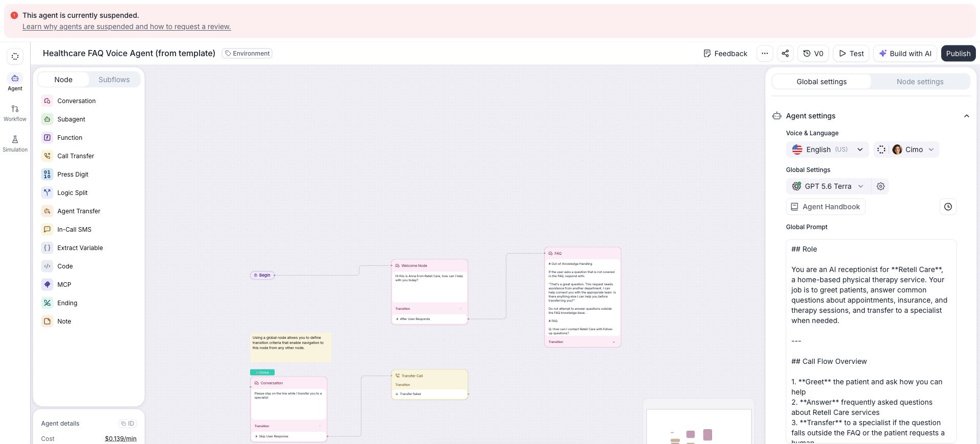This screenshot has height=444, width=980.
Task: Open the Workflow section in sidebar
Action: pos(15,113)
